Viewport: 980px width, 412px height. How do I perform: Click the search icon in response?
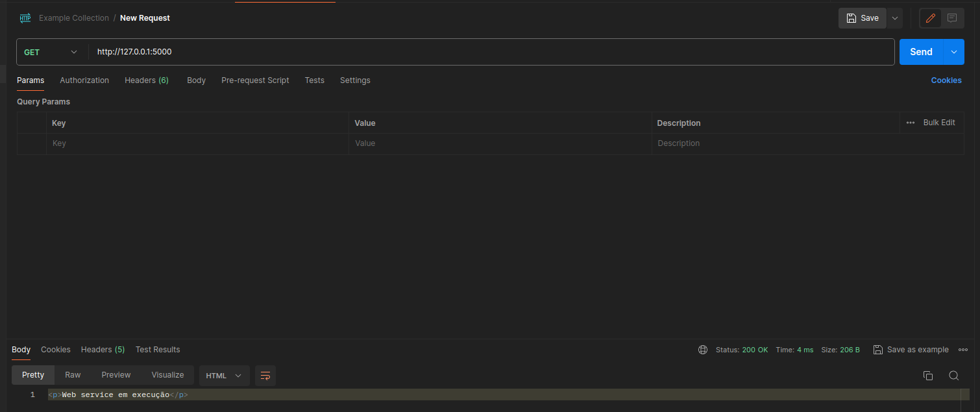[953, 376]
